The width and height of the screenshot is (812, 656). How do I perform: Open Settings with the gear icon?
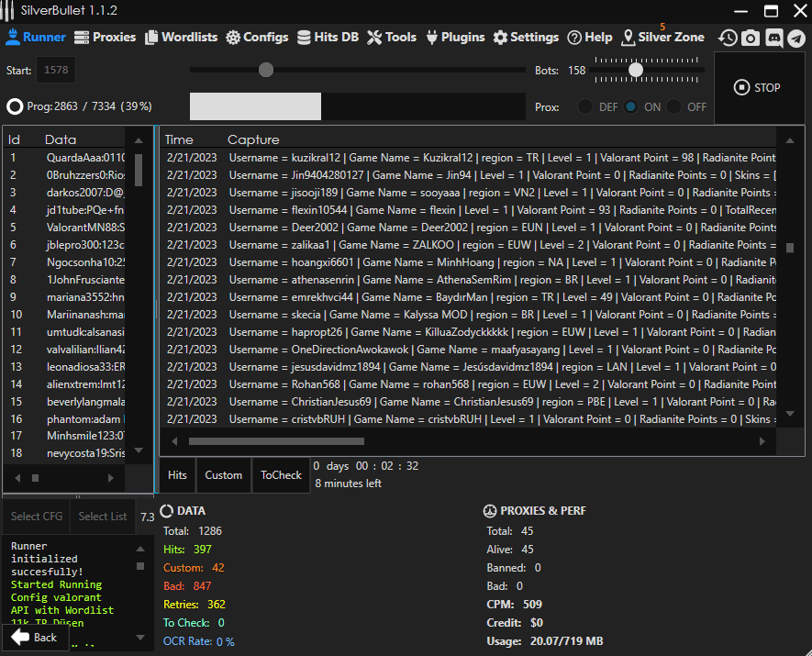click(526, 38)
